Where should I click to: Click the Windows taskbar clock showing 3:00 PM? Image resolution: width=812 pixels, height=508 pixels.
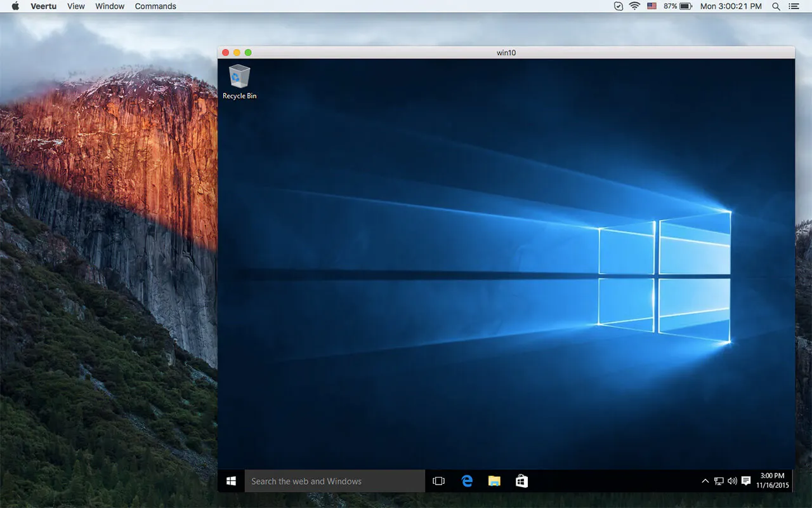772,481
